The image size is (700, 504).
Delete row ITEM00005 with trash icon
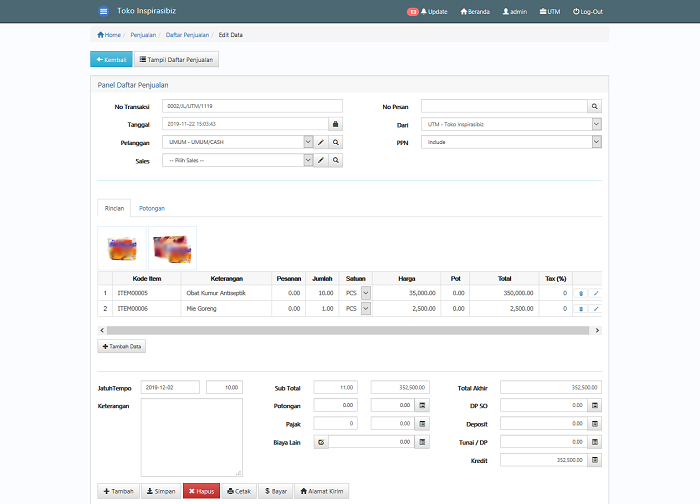click(581, 293)
